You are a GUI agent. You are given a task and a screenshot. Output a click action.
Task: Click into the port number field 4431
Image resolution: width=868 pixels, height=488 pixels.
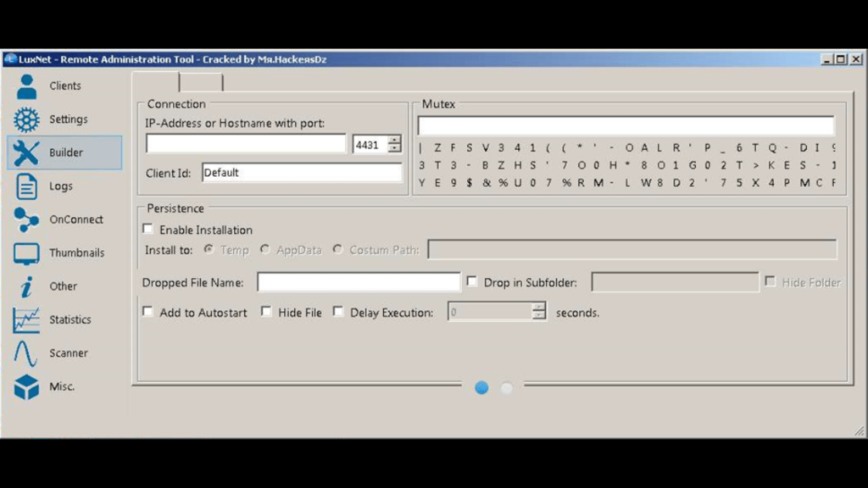[370, 145]
